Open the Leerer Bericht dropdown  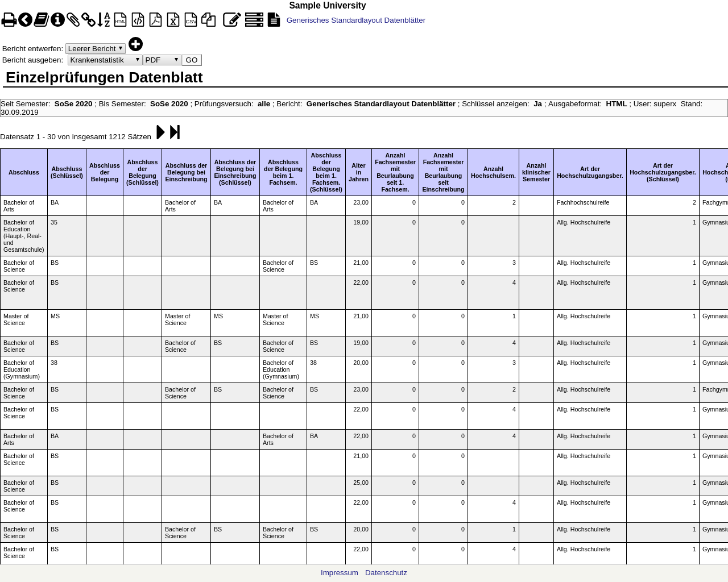tap(96, 49)
